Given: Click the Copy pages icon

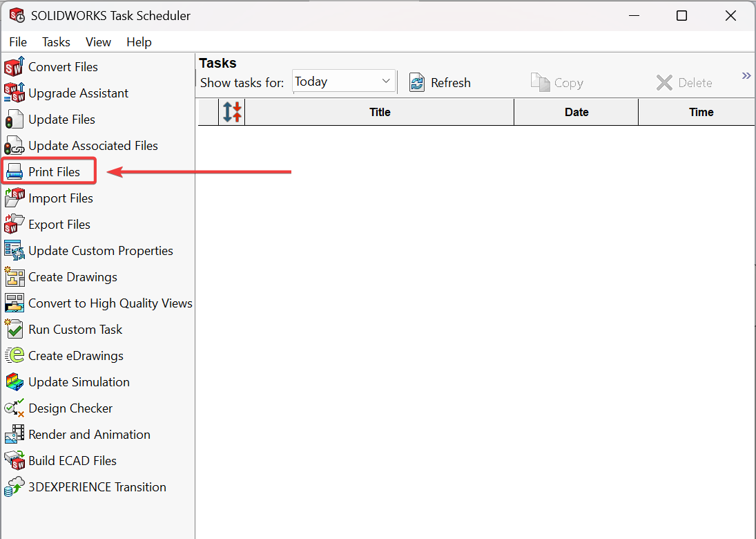Looking at the screenshot, I should 540,82.
